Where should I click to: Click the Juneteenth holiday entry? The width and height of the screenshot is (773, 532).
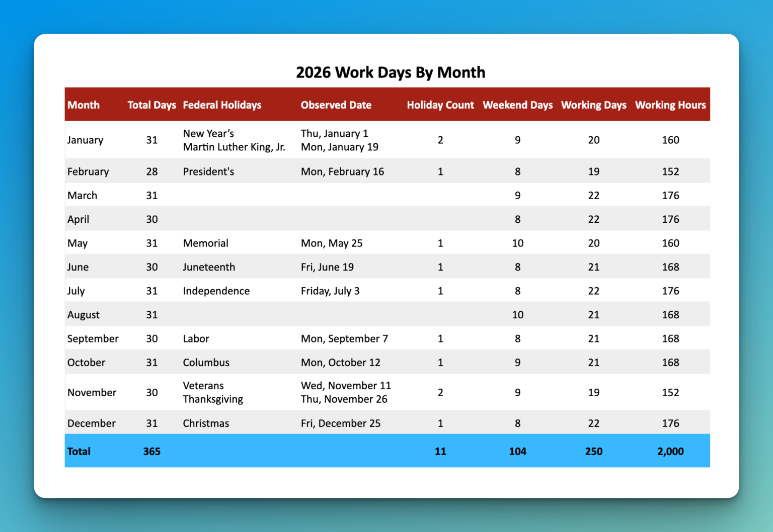(209, 267)
